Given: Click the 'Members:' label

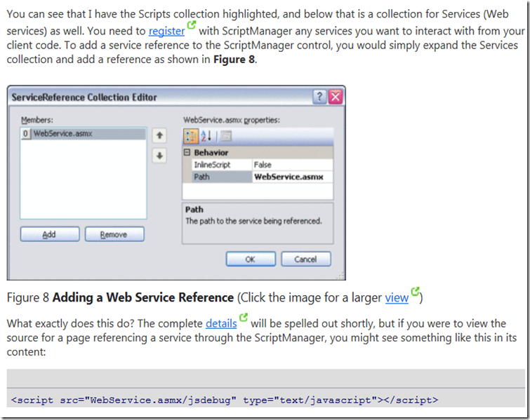Looking at the screenshot, I should [x=37, y=120].
